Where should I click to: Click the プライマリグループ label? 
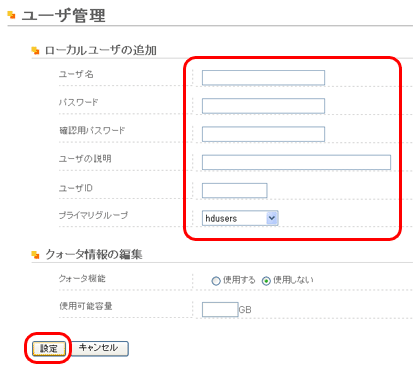click(93, 215)
